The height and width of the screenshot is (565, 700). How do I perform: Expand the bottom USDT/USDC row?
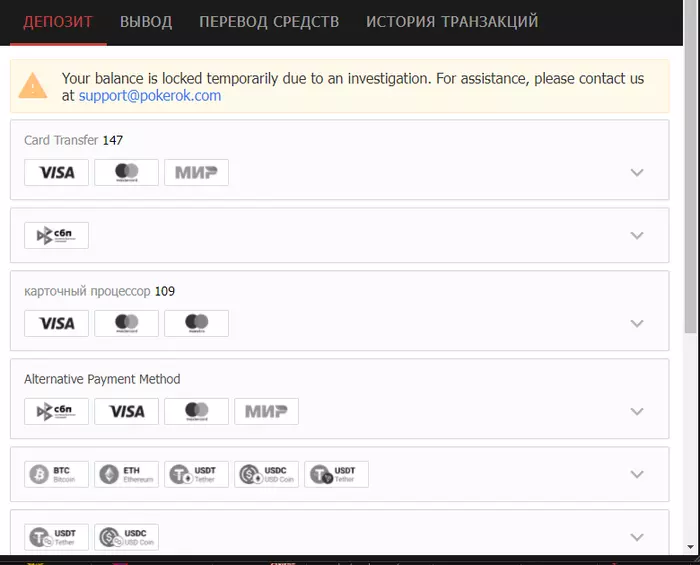[637, 537]
